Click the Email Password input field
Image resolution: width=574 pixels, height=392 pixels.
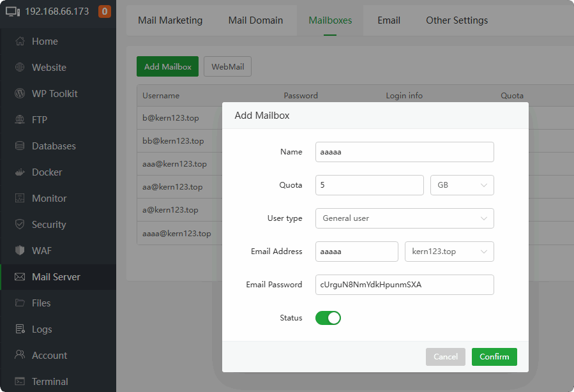pyautogui.click(x=404, y=285)
